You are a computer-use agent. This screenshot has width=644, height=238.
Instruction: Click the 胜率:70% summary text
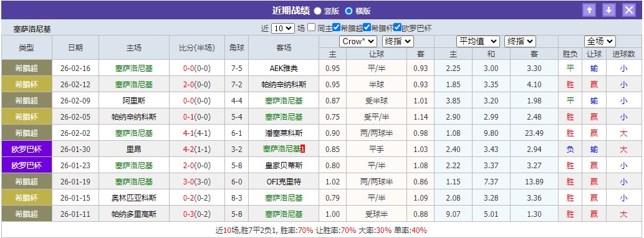pyautogui.click(x=297, y=230)
